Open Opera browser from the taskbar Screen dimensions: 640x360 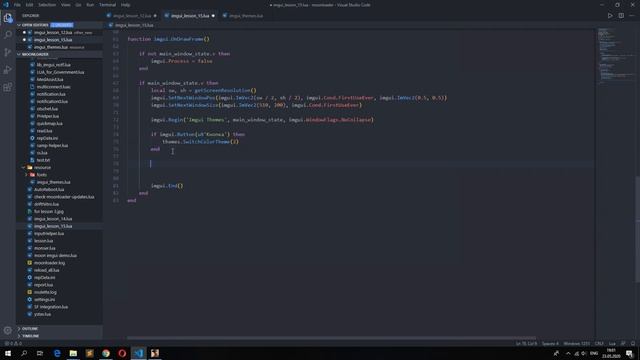point(122,353)
